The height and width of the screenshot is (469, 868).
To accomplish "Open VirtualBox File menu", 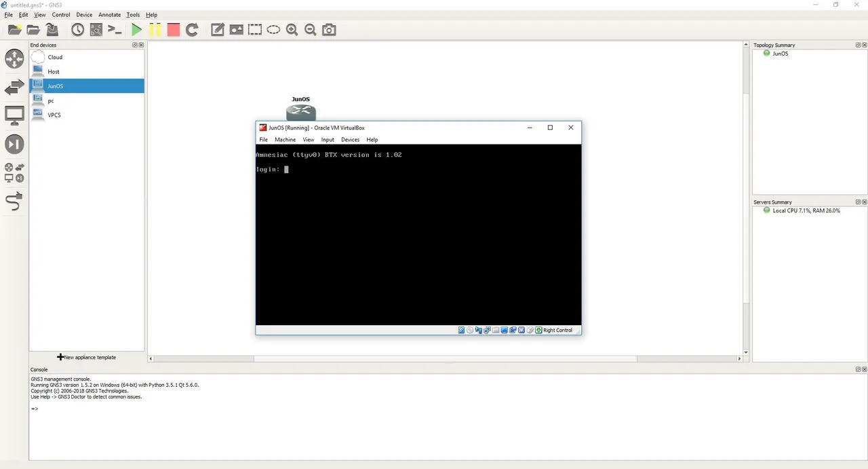I will coord(264,140).
